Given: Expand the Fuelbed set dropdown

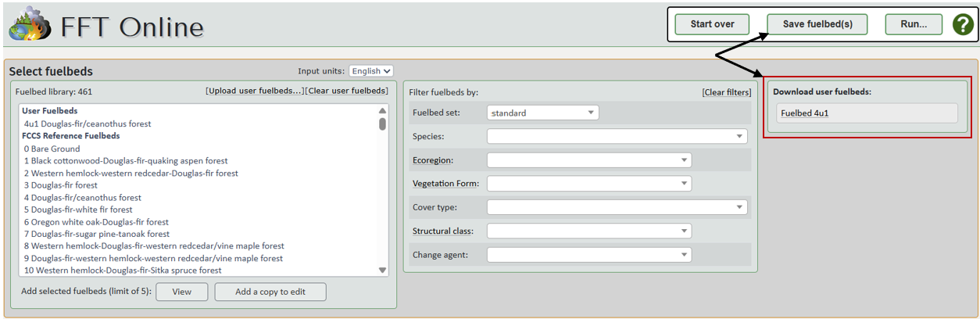Looking at the screenshot, I should [543, 113].
